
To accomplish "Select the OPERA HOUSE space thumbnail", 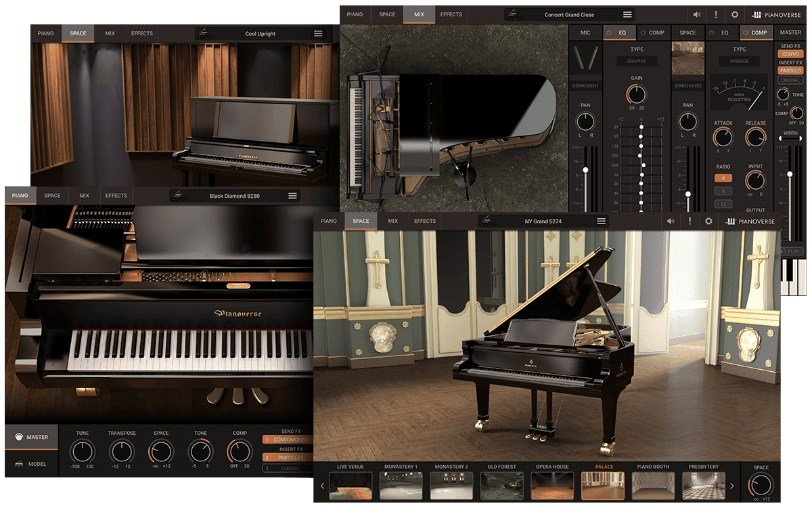I will click(x=552, y=486).
